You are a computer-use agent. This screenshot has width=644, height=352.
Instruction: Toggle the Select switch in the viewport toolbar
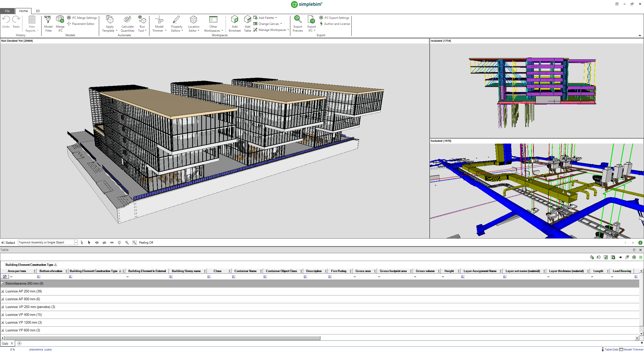[3, 242]
